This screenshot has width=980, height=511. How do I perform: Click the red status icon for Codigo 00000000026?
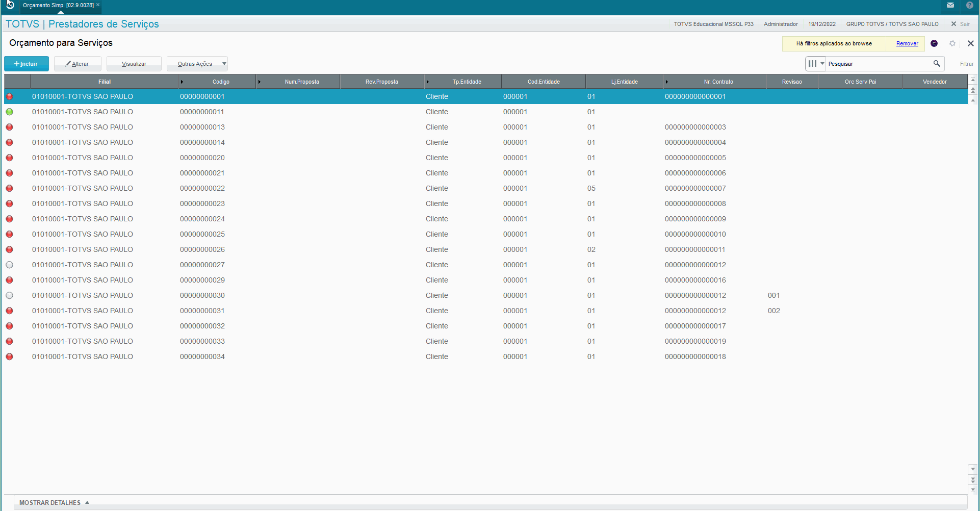click(10, 249)
